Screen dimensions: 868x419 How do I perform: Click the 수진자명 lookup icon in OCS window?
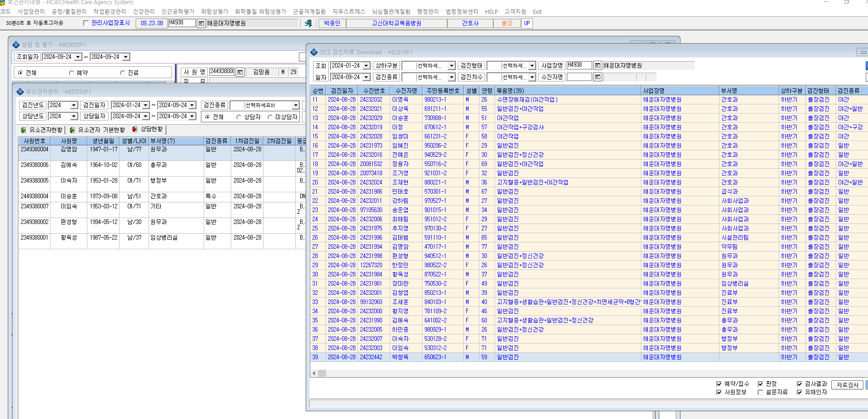tap(597, 77)
